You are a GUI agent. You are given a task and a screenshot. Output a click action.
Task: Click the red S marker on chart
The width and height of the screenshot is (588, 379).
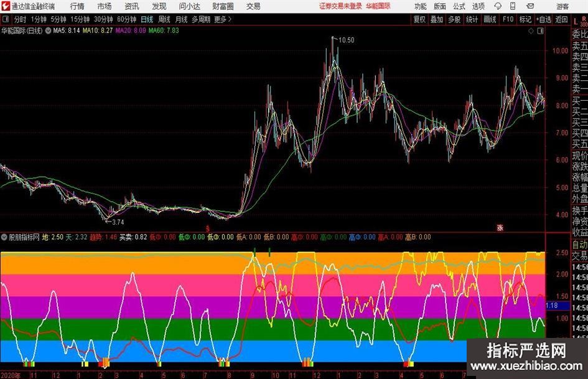[x=208, y=228]
